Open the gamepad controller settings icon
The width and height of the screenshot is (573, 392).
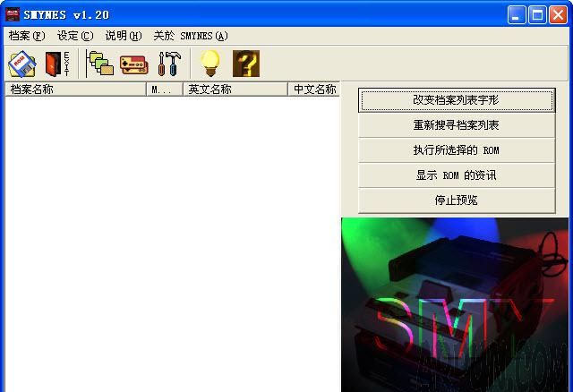coord(134,64)
